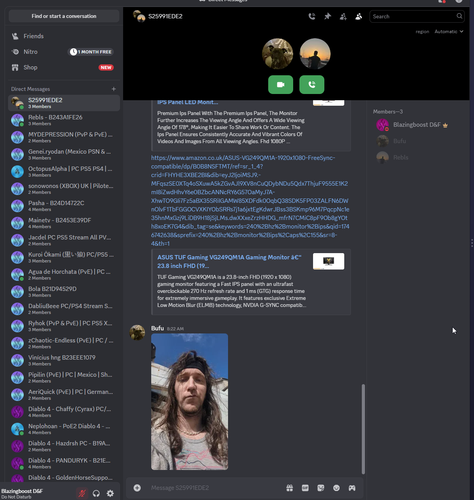Open the Shop page
This screenshot has height=500, width=474.
[x=64, y=67]
